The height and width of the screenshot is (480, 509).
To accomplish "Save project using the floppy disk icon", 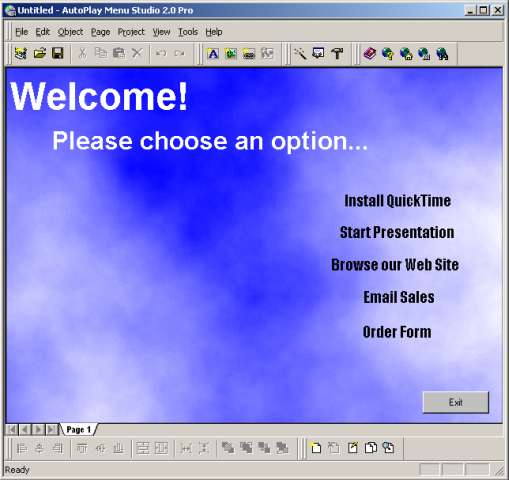I will tap(58, 53).
